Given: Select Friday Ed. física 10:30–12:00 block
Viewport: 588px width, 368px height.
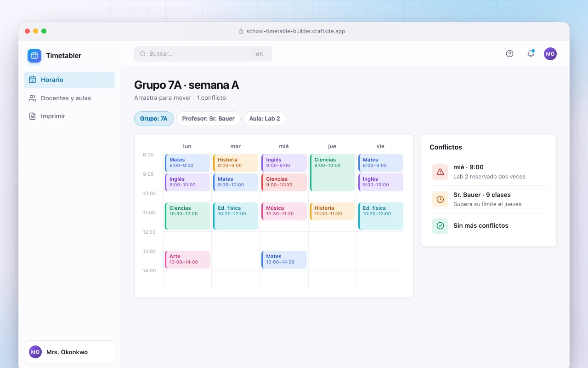Looking at the screenshot, I should point(381,216).
